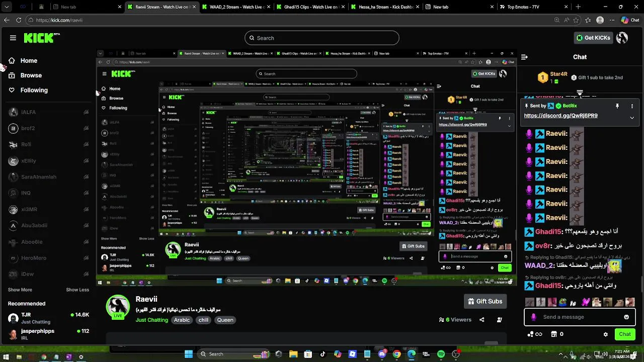Open the emoji picker smiley

[626, 317]
